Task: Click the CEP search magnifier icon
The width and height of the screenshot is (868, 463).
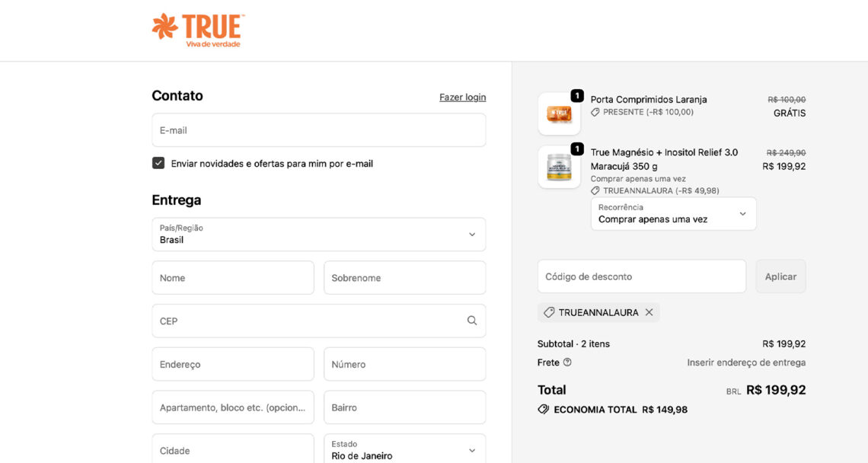Action: tap(472, 321)
